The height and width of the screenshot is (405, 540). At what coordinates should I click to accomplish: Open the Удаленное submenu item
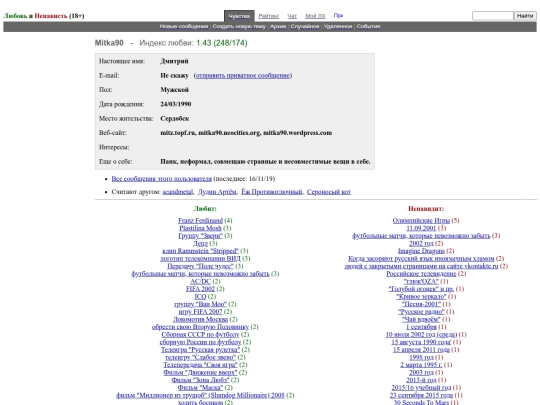(x=338, y=27)
